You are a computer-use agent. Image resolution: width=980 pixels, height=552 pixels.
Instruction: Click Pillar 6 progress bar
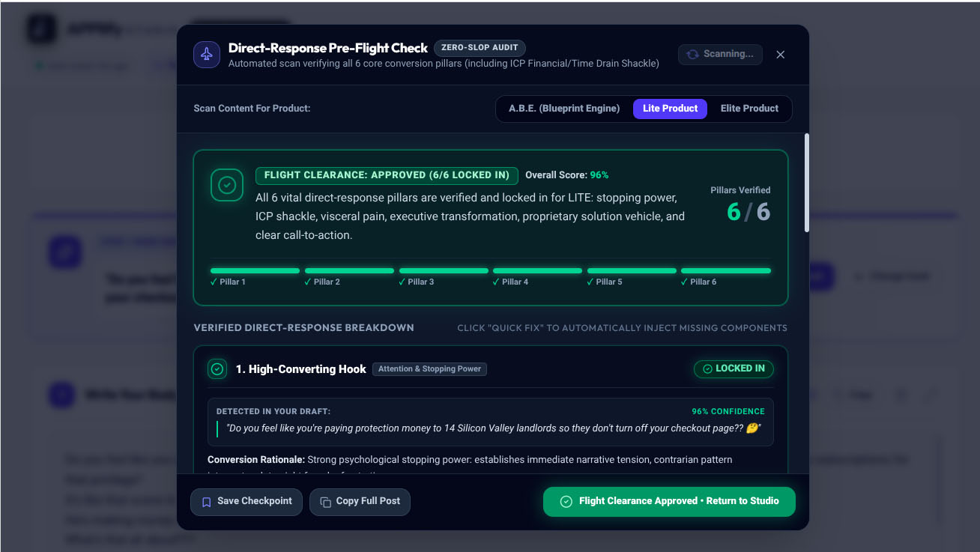(x=726, y=270)
